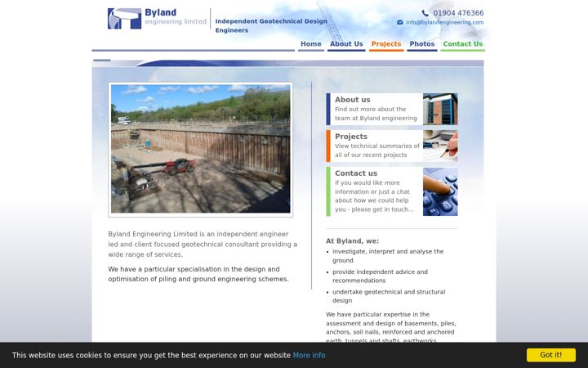This screenshot has height=368, width=588.
Task: Click the phone number 01904 476366
Action: click(x=458, y=13)
